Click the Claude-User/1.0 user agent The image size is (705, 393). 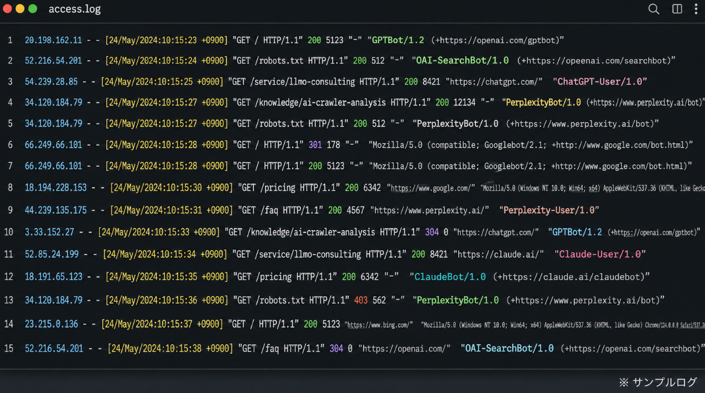point(600,255)
